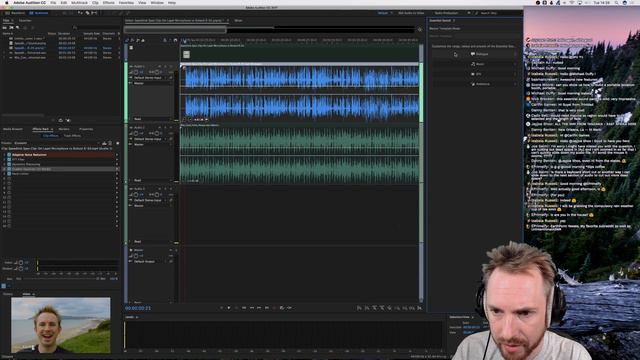Toggle power for FFT Filter effect

click(9, 160)
